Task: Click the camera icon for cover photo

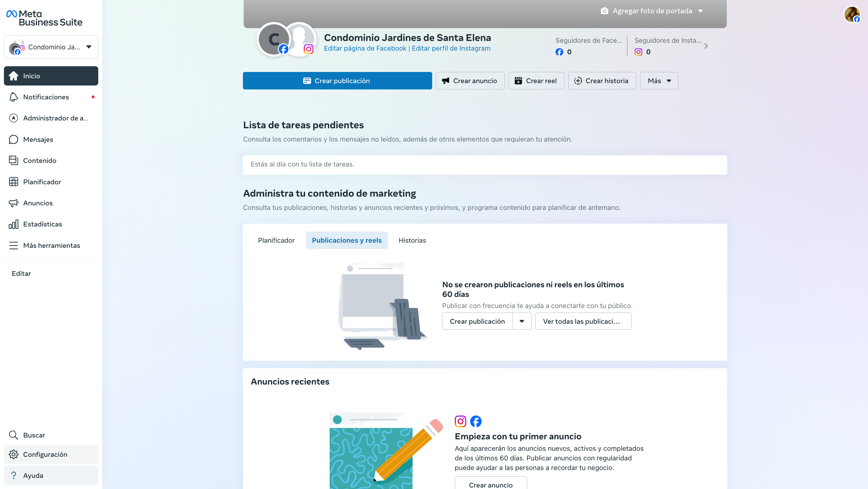Action: pyautogui.click(x=605, y=11)
